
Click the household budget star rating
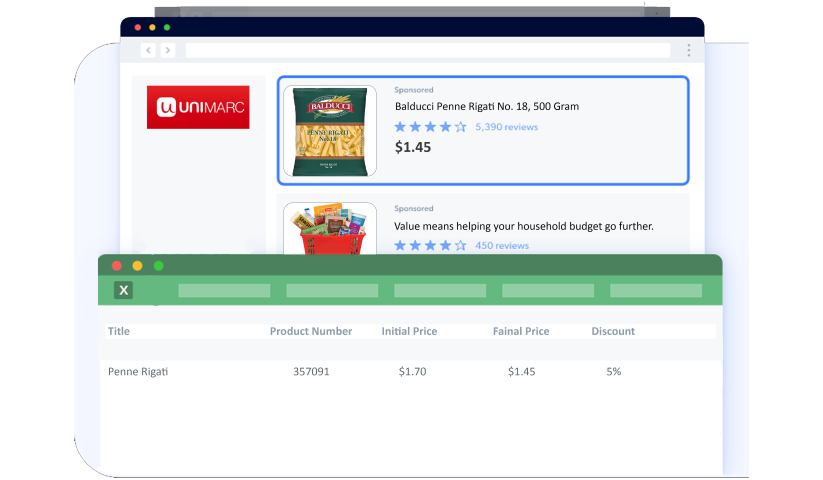(x=430, y=246)
